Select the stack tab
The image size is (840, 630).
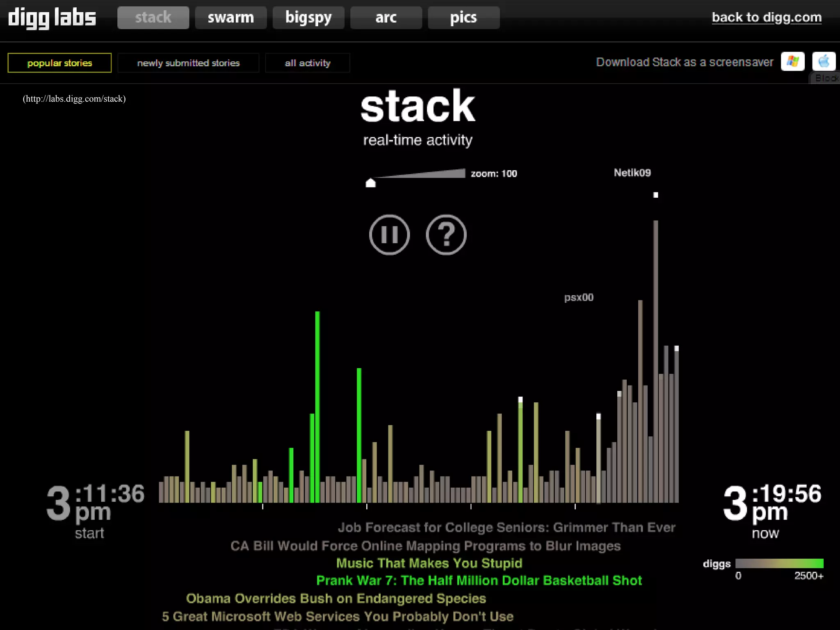[x=153, y=18]
